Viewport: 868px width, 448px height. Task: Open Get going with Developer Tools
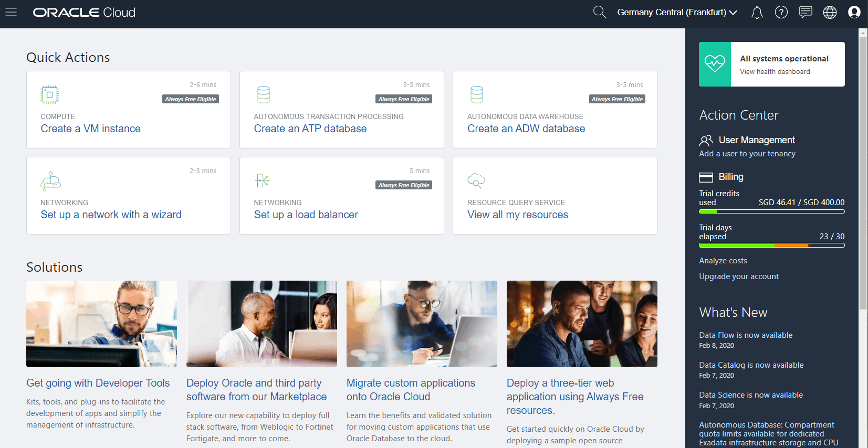[98, 383]
